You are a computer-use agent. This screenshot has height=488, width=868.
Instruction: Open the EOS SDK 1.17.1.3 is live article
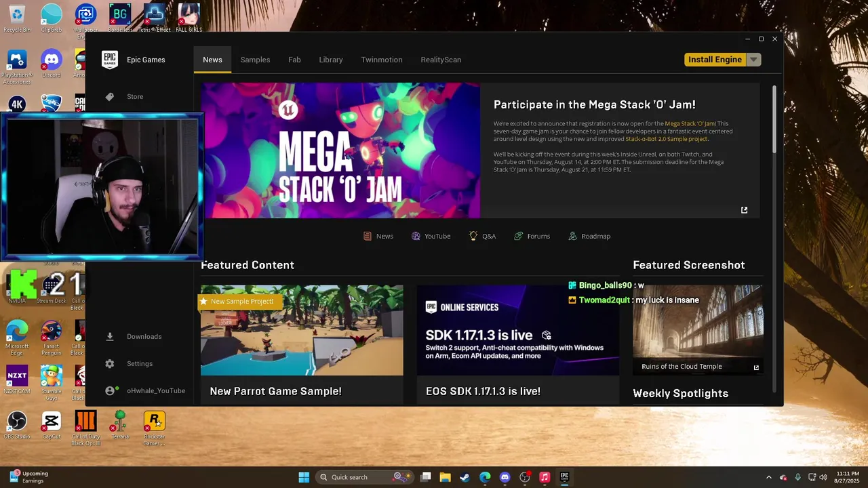tap(483, 391)
